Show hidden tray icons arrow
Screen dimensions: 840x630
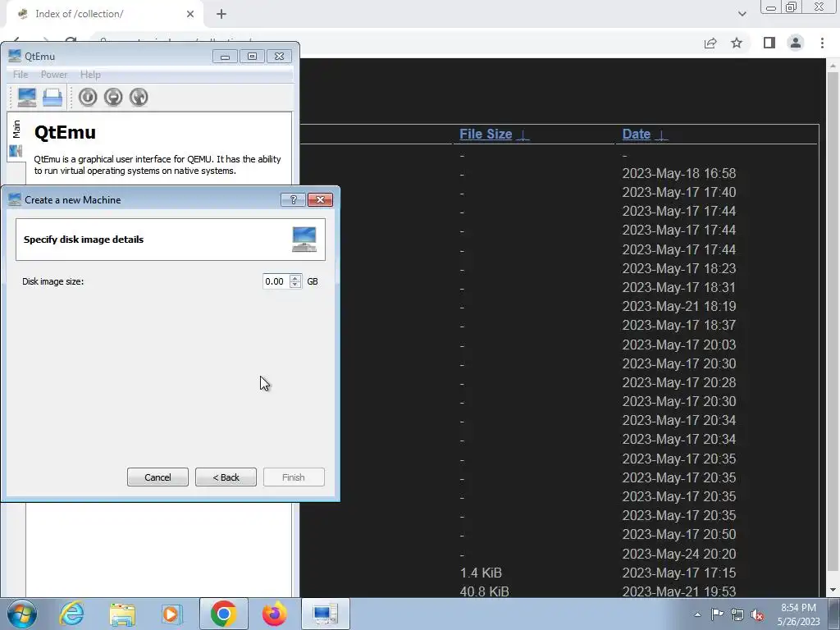pos(697,614)
